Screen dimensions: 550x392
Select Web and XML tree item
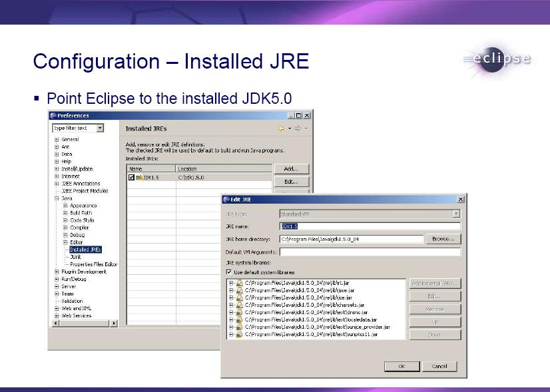[77, 309]
